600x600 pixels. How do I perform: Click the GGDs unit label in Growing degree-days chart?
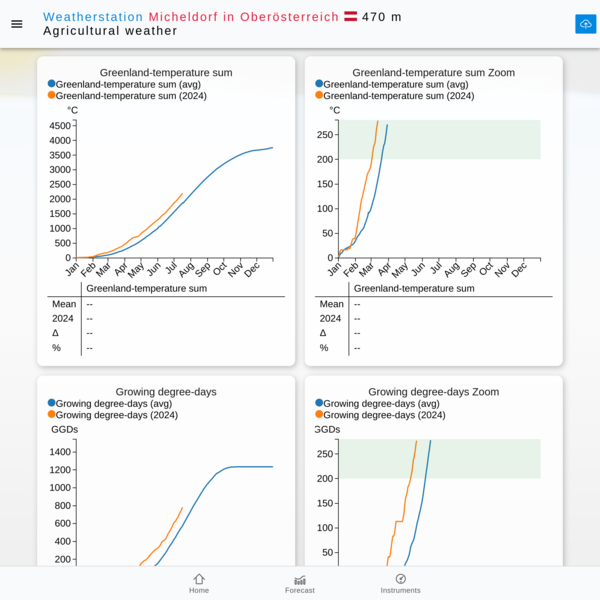(x=64, y=429)
